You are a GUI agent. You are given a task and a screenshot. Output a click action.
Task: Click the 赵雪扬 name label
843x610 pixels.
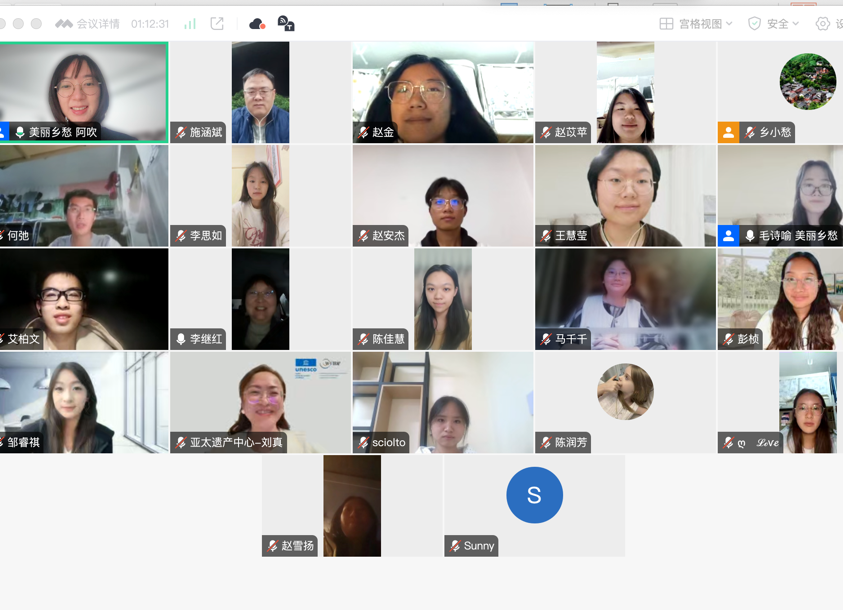[297, 546]
